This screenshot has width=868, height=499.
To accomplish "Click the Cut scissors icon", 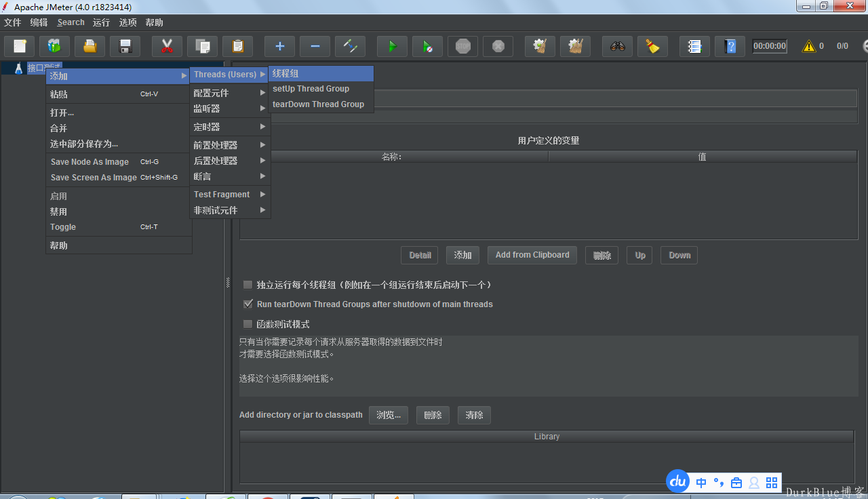I will [167, 46].
